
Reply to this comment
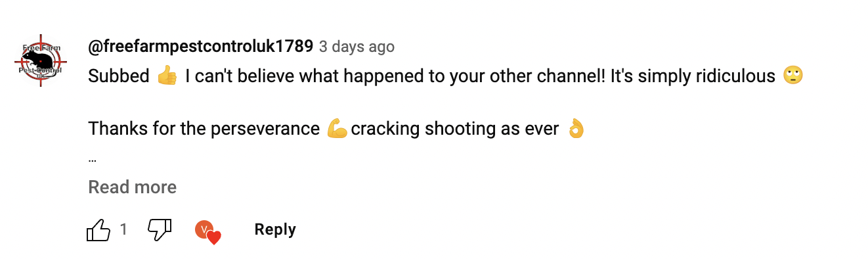point(275,229)
